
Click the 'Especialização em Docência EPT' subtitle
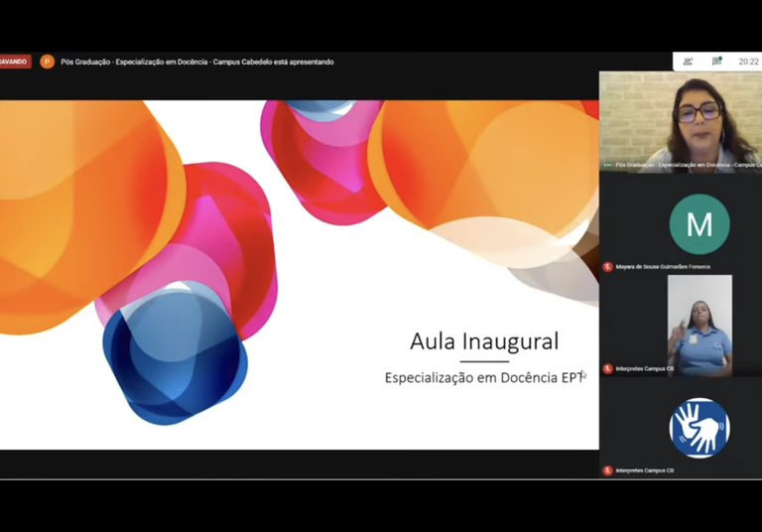[x=482, y=377]
